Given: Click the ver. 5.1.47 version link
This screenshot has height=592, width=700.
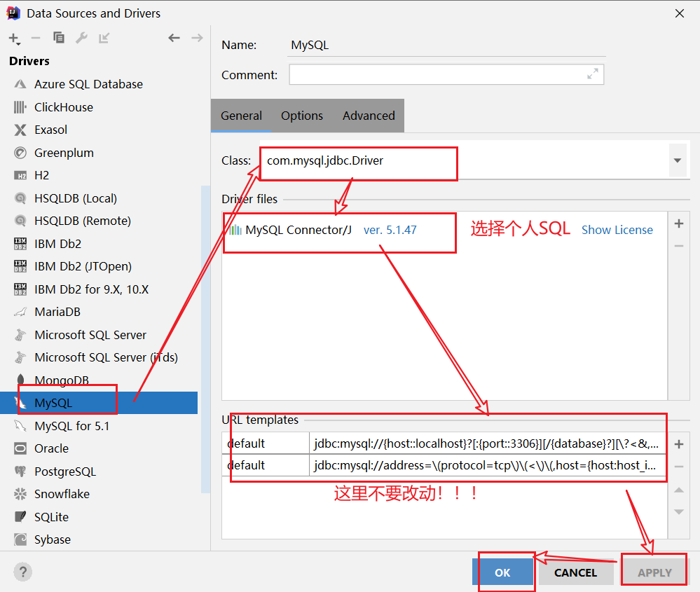Looking at the screenshot, I should click(390, 230).
